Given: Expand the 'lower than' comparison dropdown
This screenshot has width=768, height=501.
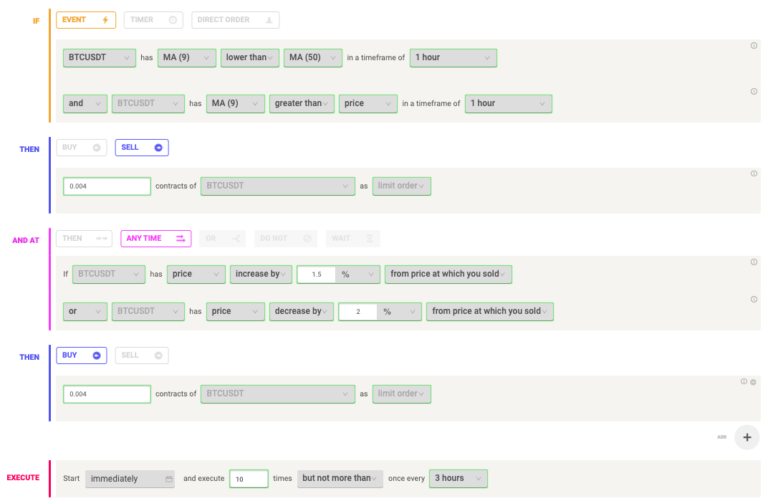Looking at the screenshot, I should pyautogui.click(x=250, y=57).
